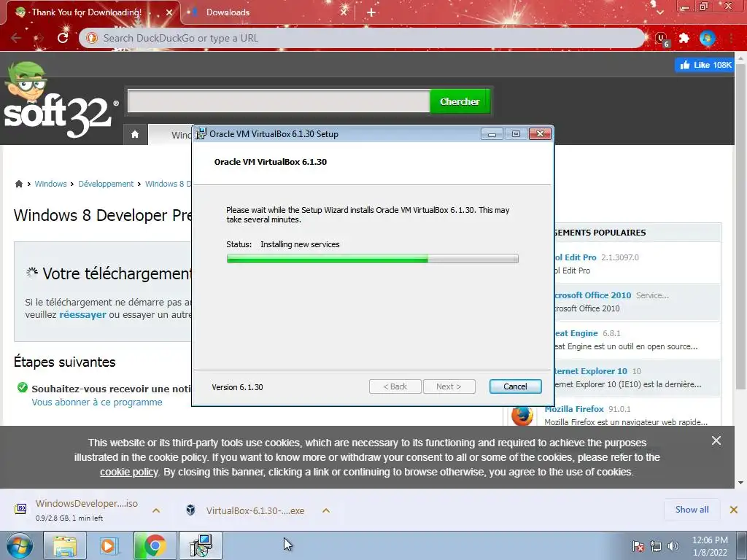Click the Facebook Like 108K button
747x560 pixels.
705,65
